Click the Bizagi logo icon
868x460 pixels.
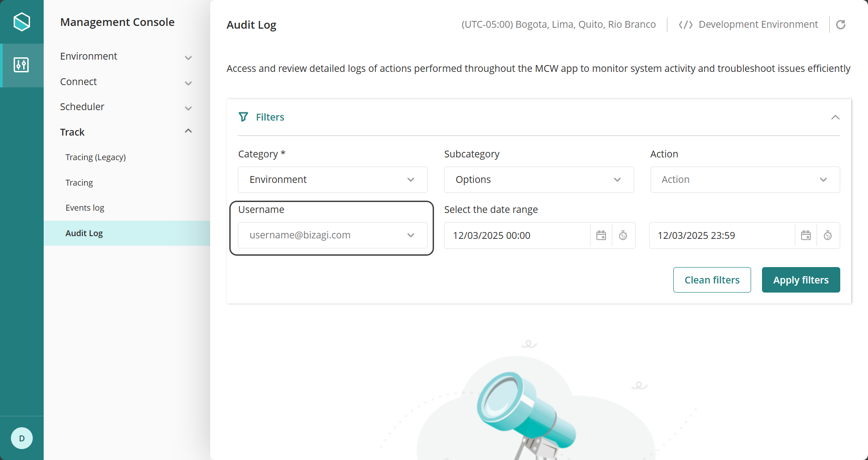pos(21,22)
